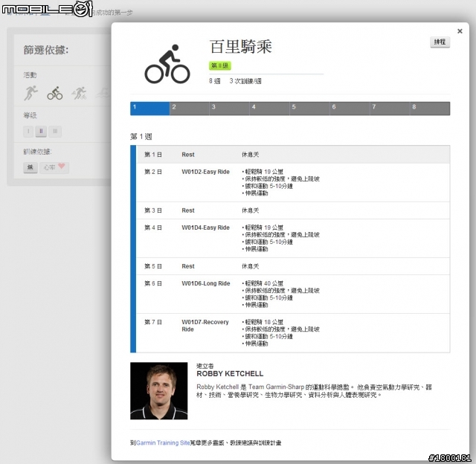Select the triathlon activity icon in filter panel
Image resolution: width=476 pixels, height=464 pixels.
79,93
